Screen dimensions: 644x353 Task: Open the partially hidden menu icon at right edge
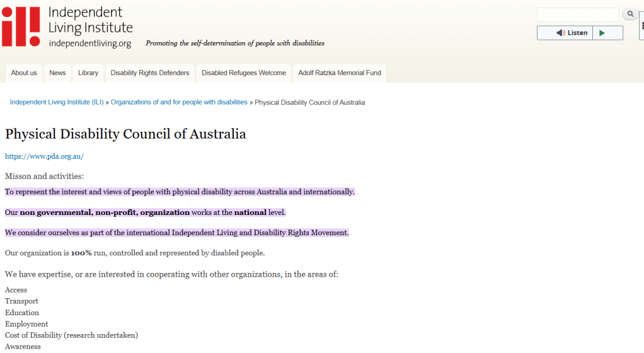pos(641,26)
